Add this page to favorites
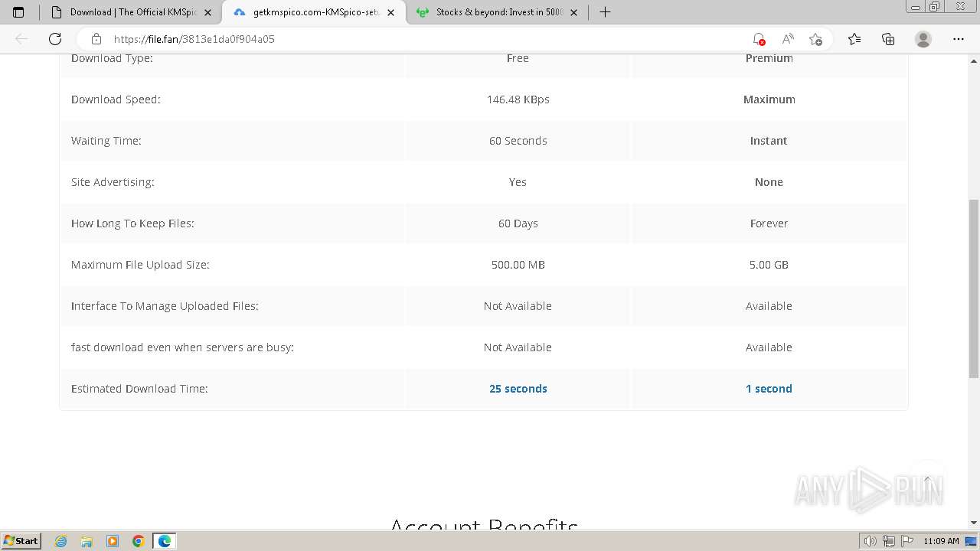The image size is (980, 551). (x=815, y=39)
